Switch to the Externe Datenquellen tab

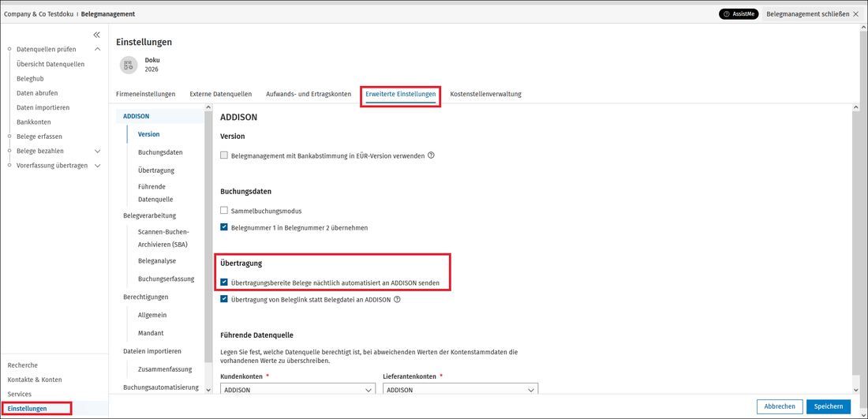click(x=220, y=94)
